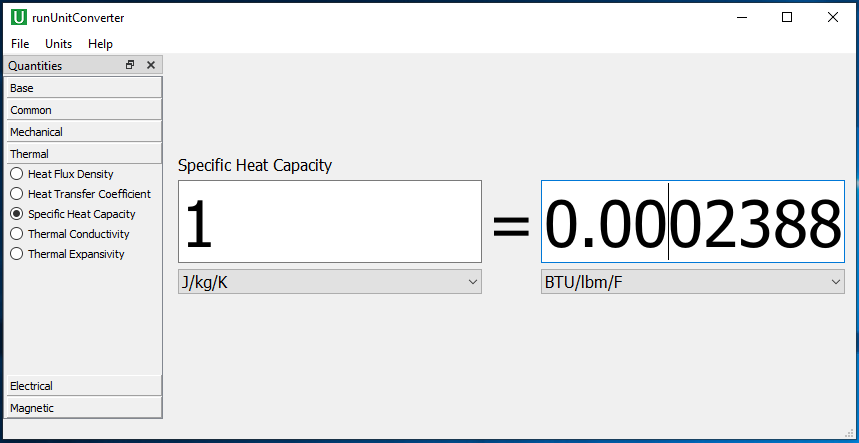This screenshot has height=443, width=859.
Task: Expand the Mechanical quantities section
Action: coord(84,131)
